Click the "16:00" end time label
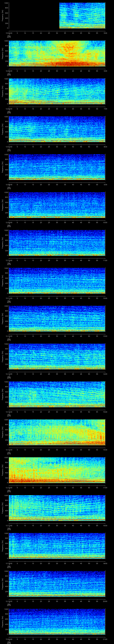This screenshot has width=114, height=644. [x=105, y=450]
